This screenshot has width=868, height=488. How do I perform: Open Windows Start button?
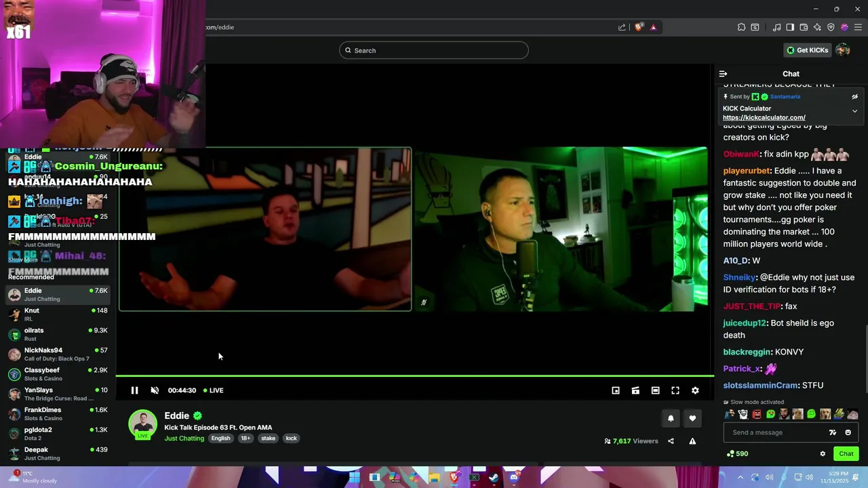point(354,477)
